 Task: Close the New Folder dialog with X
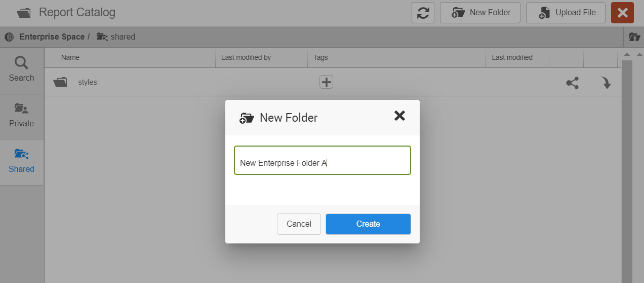399,116
